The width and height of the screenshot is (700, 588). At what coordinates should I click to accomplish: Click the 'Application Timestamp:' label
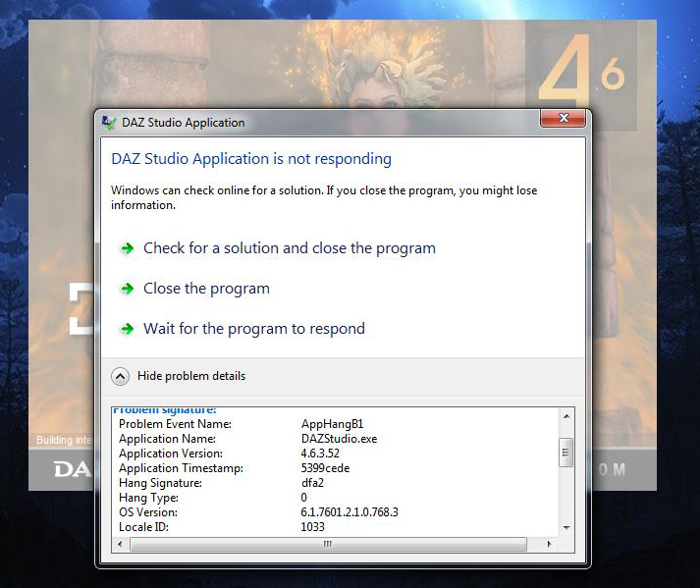click(181, 468)
